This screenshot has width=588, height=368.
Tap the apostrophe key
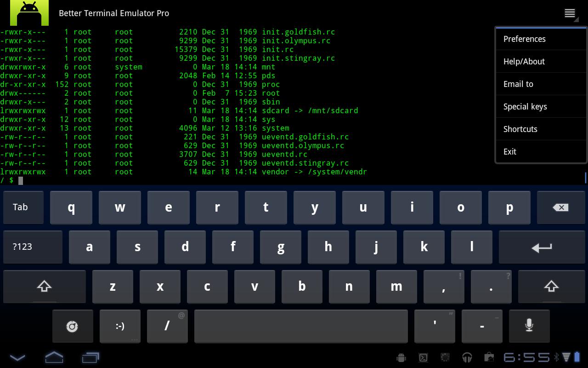pos(435,326)
